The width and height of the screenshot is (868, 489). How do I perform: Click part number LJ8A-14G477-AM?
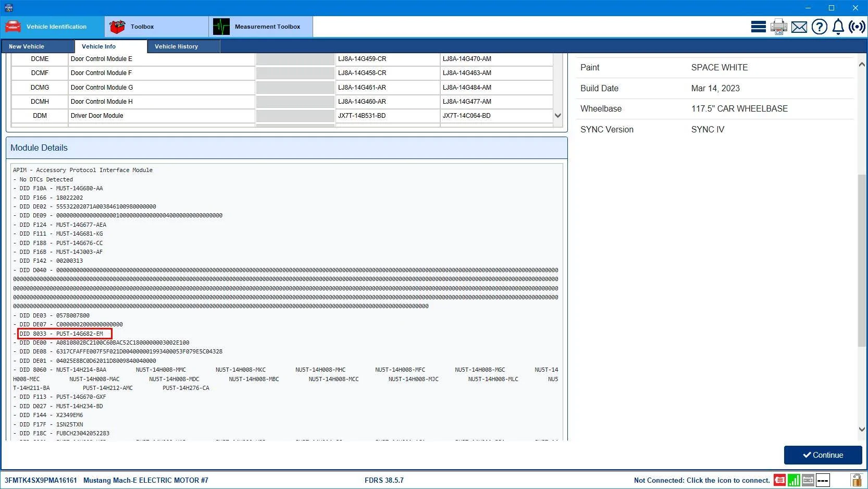467,102
